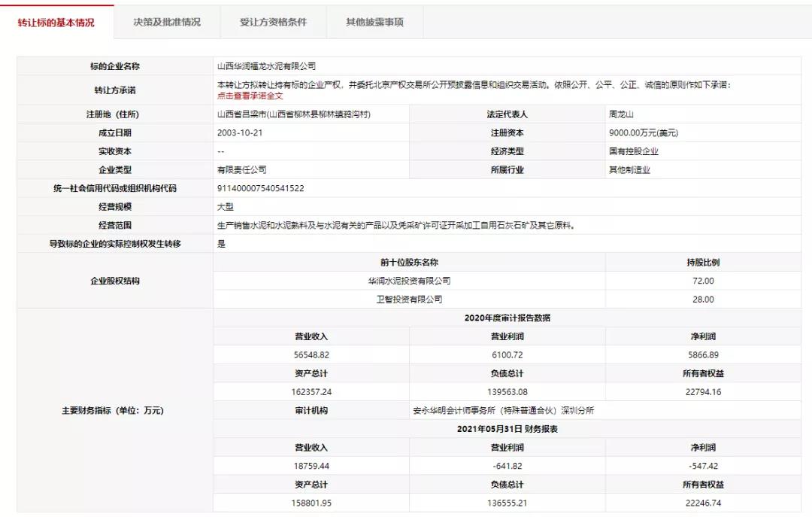Viewport: 812px width, 517px height.
Task: Click the 主要财务指标 row label
Action: click(x=112, y=411)
